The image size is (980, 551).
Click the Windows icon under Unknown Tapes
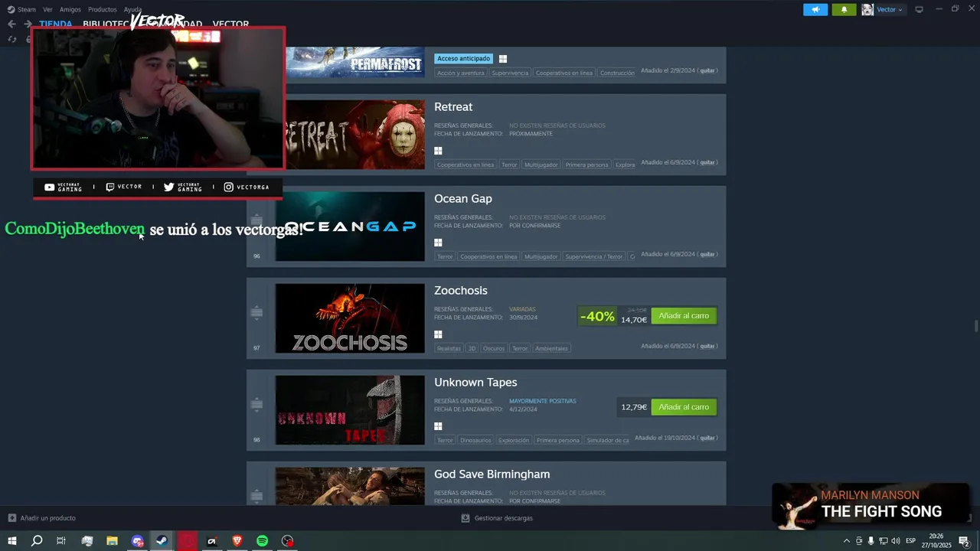438,426
